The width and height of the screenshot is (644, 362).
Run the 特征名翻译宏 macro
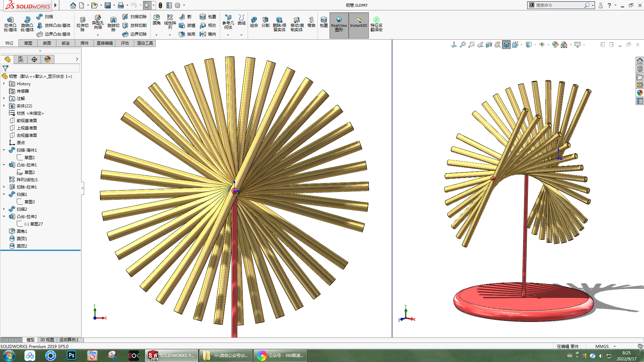[377, 24]
